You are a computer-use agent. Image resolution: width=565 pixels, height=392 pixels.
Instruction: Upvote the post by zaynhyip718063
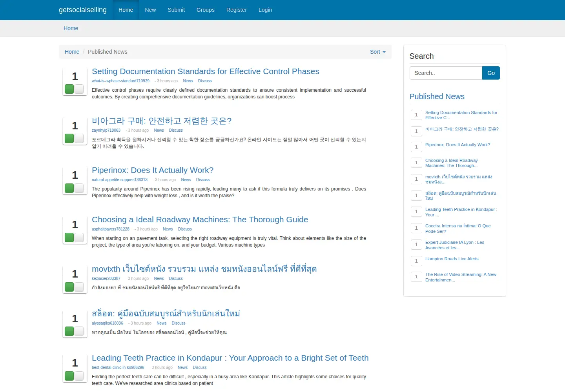point(69,138)
